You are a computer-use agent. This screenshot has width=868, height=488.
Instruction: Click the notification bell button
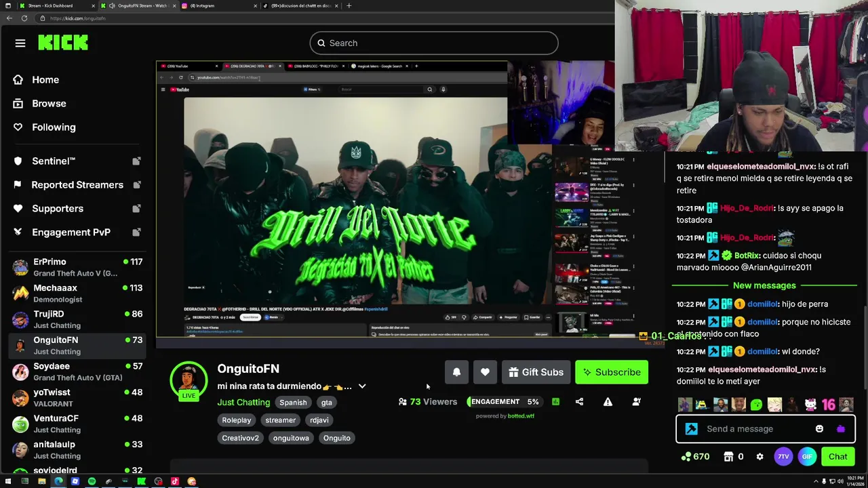456,372
